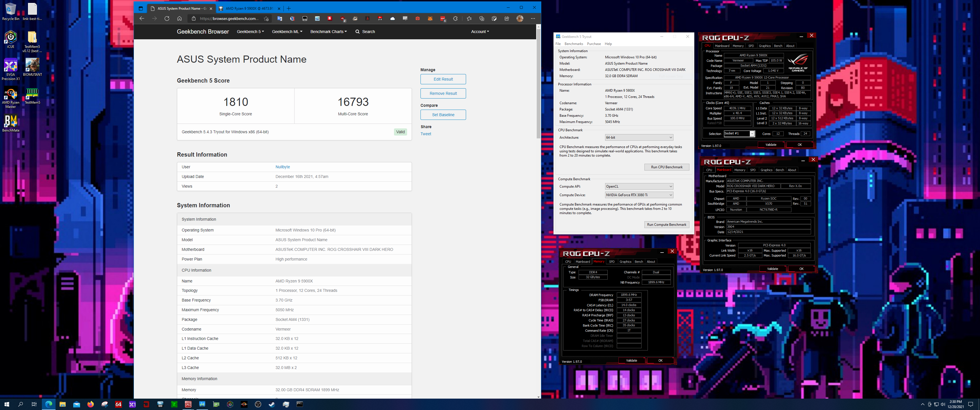980x410 pixels.
Task: Open the notification center icon in taskbar
Action: coord(971,404)
